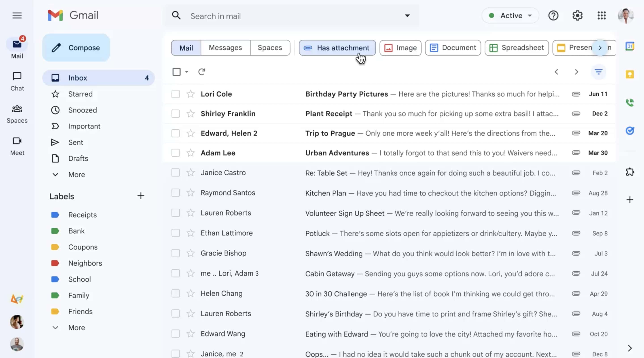The width and height of the screenshot is (644, 358).
Task: Open the Google apps grid
Action: [602, 15]
